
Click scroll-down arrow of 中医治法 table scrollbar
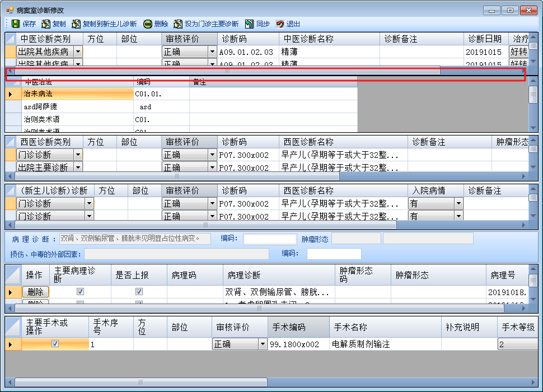533,128
